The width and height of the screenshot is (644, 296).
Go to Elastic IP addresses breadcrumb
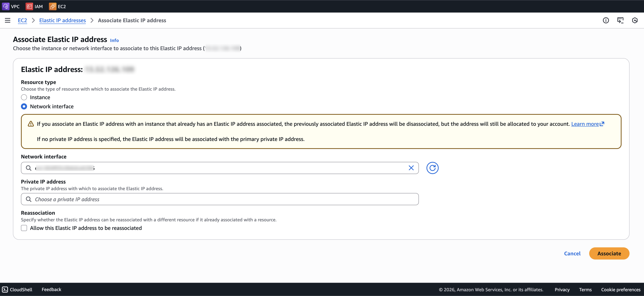(62, 20)
